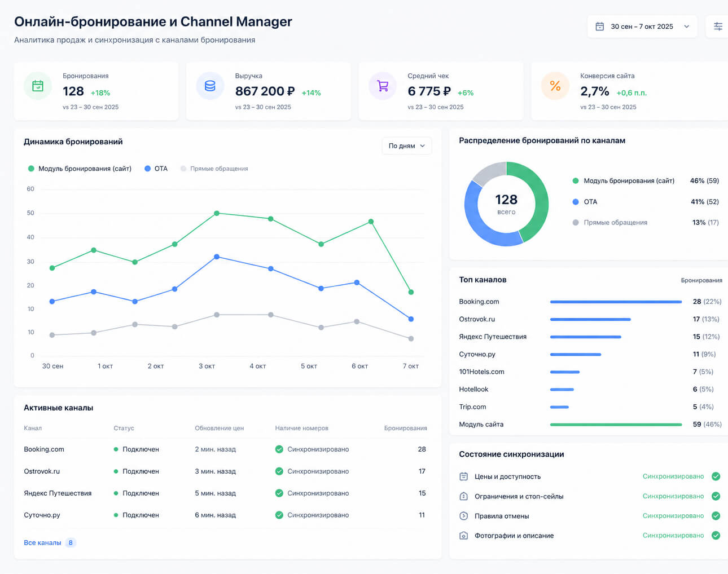Viewport: 728px width, 574px height.
Task: Click the 8 channels count badge
Action: click(x=71, y=543)
